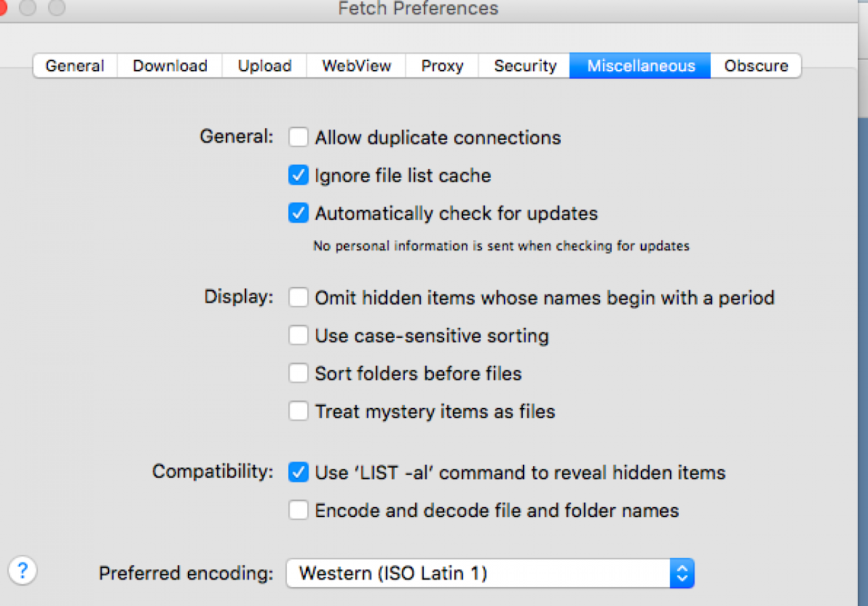Click the help question mark button
868x606 pixels.
(x=22, y=570)
